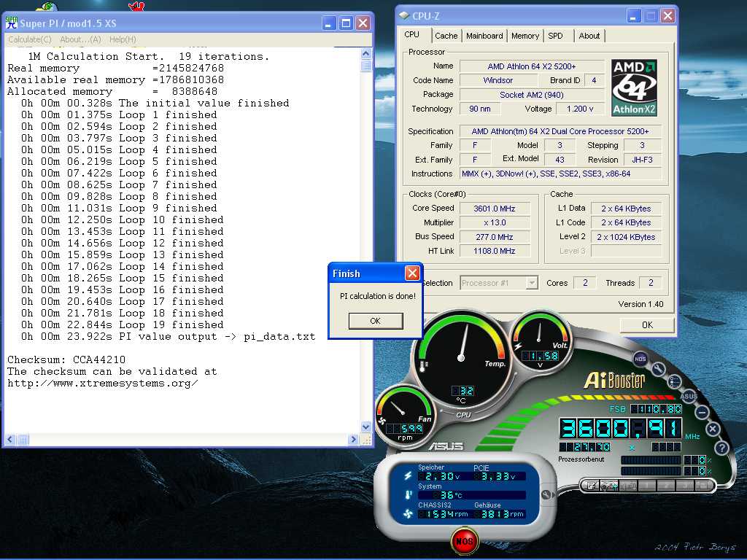747x560 pixels.
Task: Click the Super PI horizontal scroll right arrow
Action: point(353,440)
